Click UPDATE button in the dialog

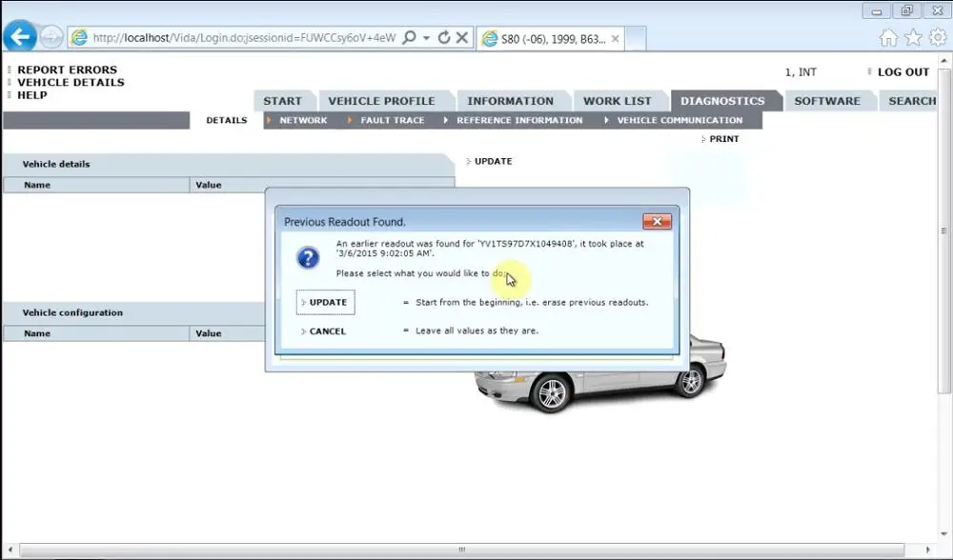tap(326, 303)
